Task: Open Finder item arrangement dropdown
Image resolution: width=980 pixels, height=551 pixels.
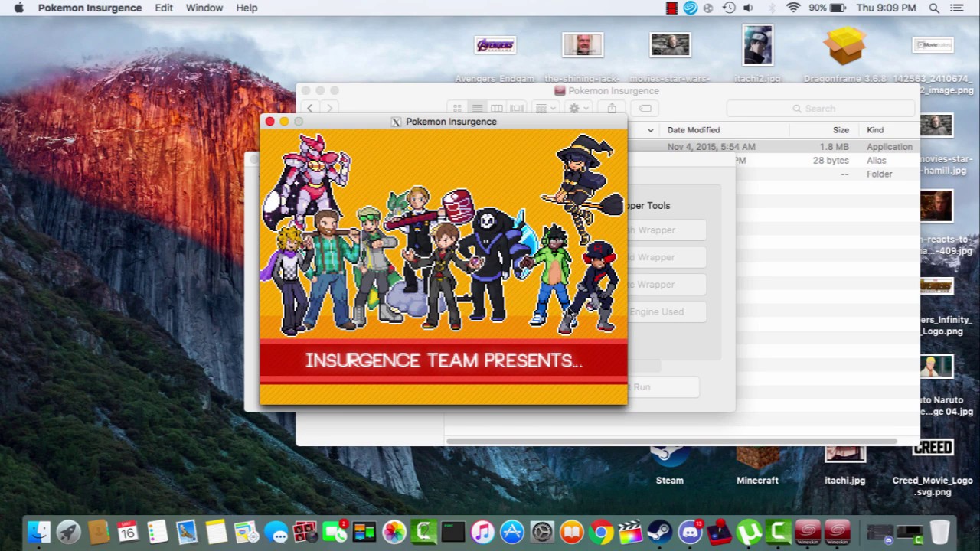Action: (545, 109)
